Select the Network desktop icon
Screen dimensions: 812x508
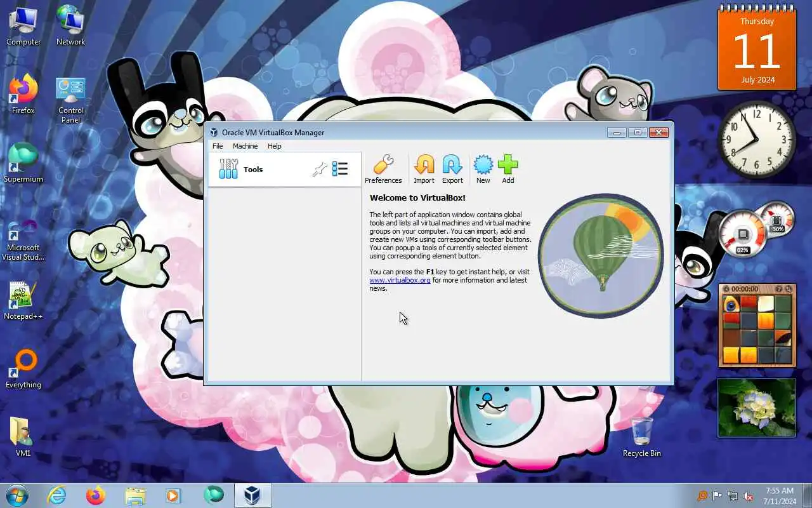pyautogui.click(x=70, y=26)
